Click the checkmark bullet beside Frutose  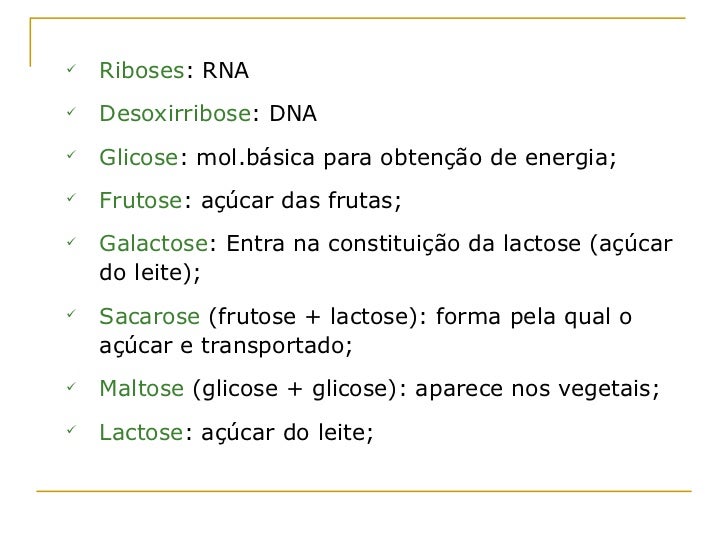71,198
